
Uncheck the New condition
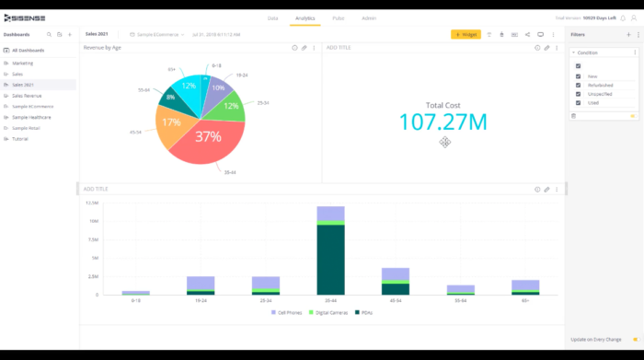pos(579,76)
